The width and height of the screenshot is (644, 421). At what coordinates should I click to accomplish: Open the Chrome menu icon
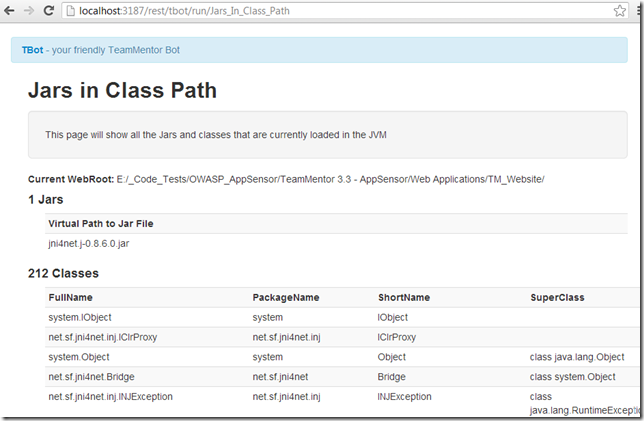click(628, 10)
